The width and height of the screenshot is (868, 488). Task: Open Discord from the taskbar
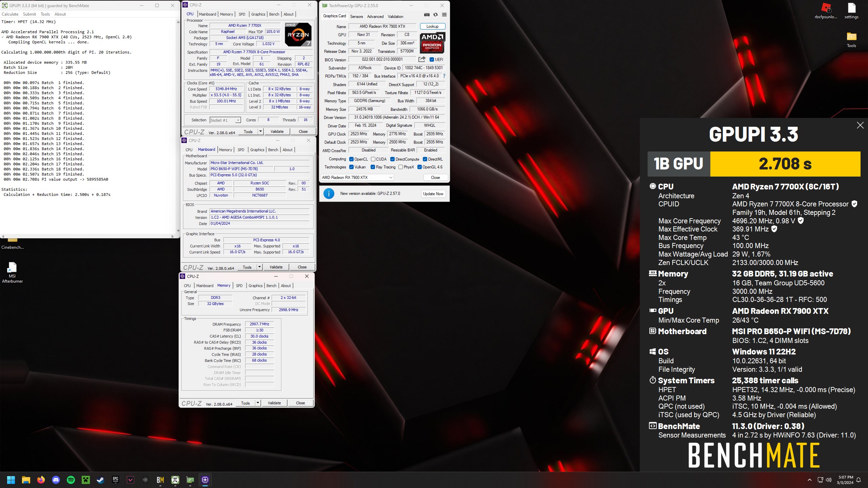[56, 480]
